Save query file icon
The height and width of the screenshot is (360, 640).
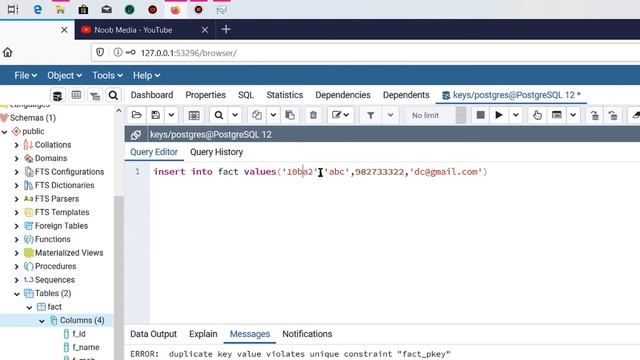[156, 115]
